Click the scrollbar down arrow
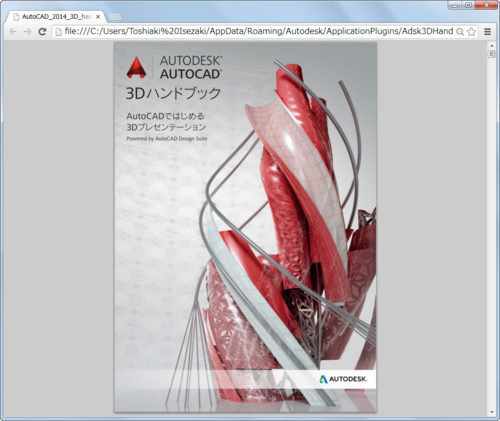The height and width of the screenshot is (421, 500). [x=491, y=412]
